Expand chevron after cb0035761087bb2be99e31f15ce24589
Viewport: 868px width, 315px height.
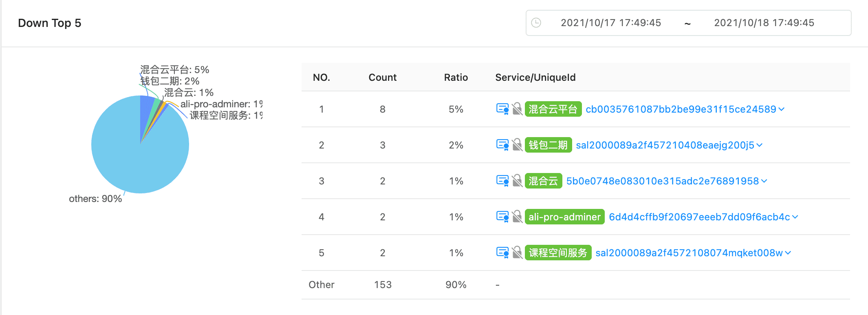click(781, 109)
